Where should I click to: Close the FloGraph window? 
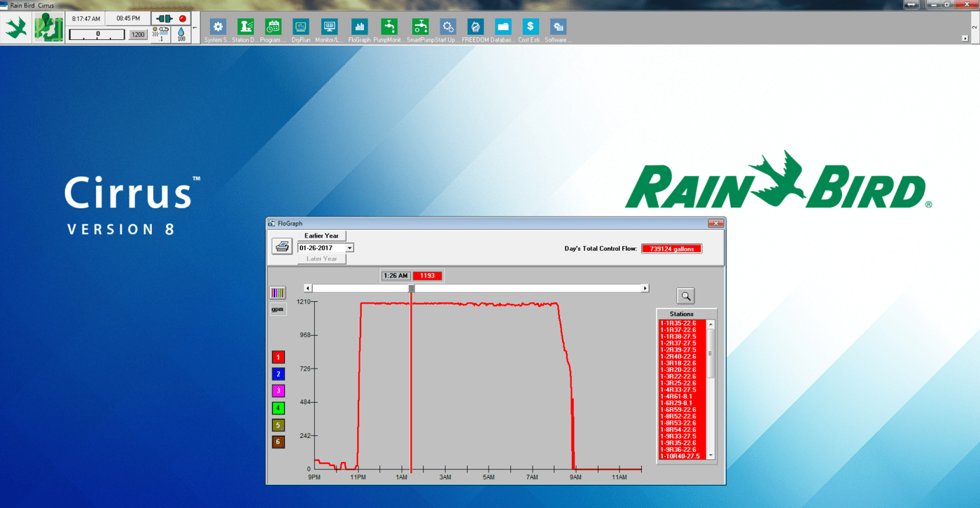point(715,224)
